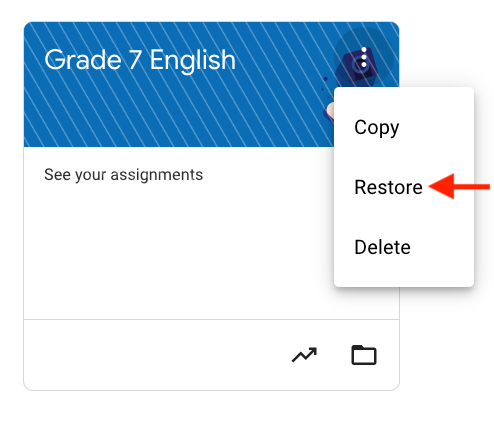This screenshot has width=494, height=424.
Task: View grades using the zigzag arrow icon
Action: pos(304,355)
